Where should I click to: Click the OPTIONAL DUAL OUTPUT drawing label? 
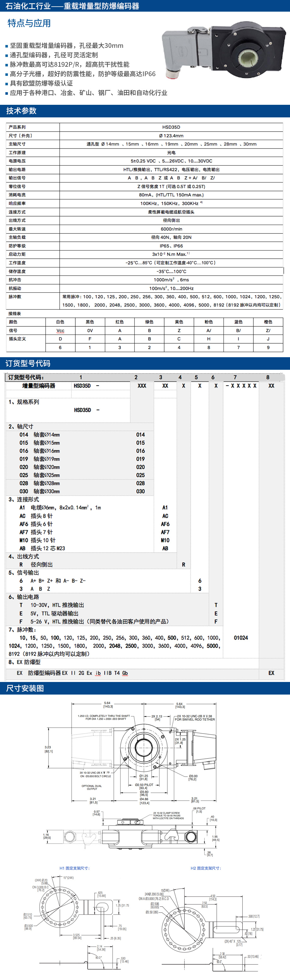click(91, 787)
